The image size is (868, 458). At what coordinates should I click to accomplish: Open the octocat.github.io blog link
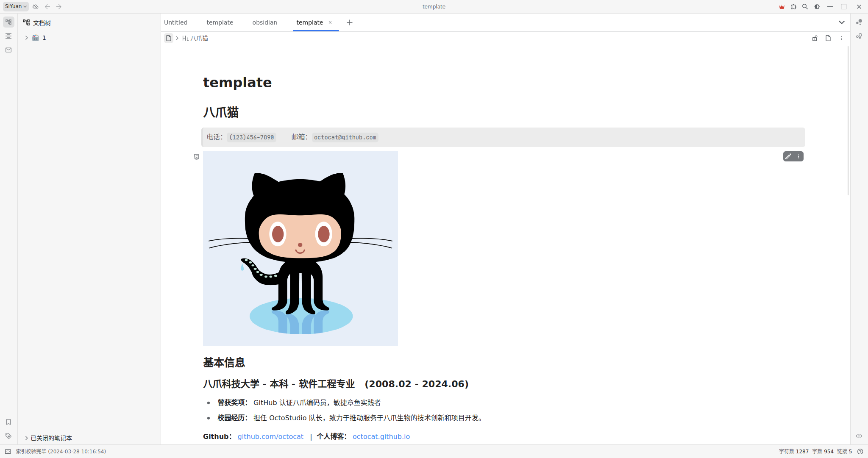point(381,436)
